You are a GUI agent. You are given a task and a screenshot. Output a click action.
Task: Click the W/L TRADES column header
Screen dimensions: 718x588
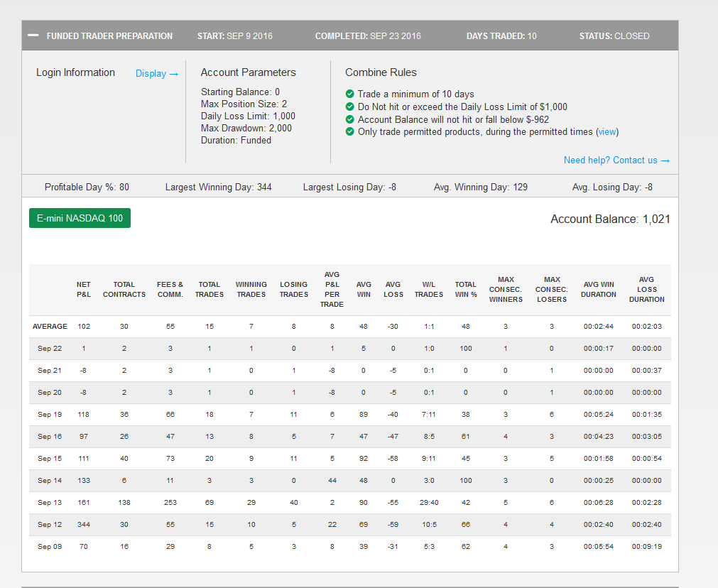429,290
